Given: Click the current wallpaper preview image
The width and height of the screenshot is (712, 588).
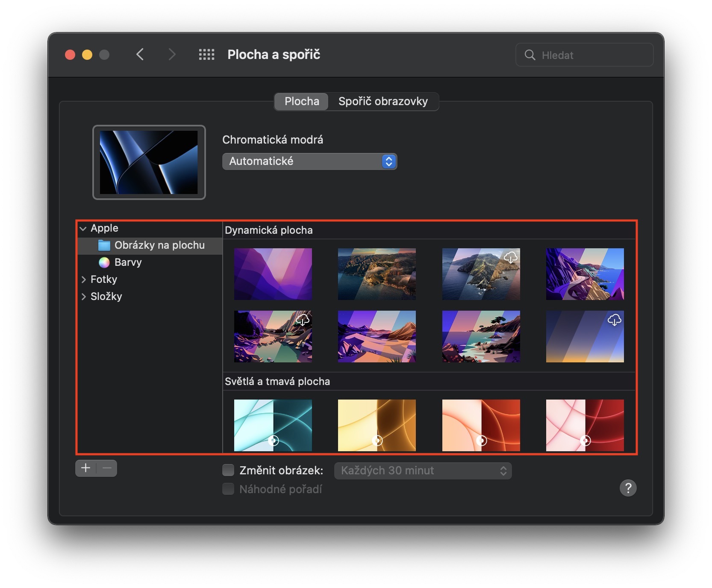Looking at the screenshot, I should click(149, 162).
